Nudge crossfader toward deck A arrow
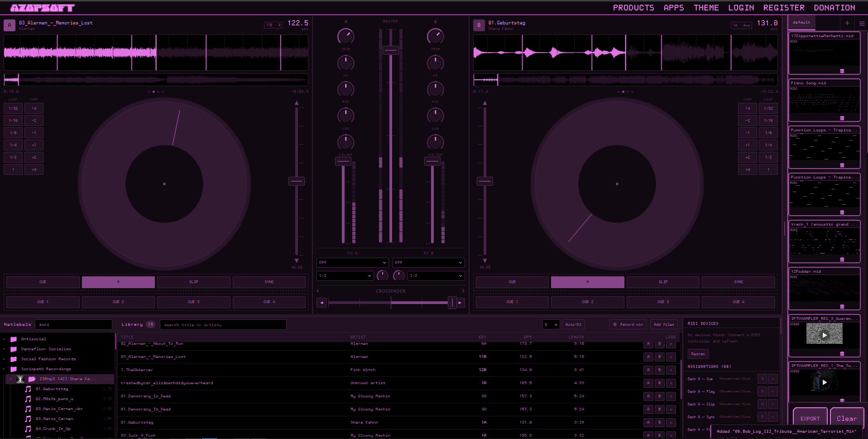This screenshot has height=439, width=868. [x=321, y=303]
